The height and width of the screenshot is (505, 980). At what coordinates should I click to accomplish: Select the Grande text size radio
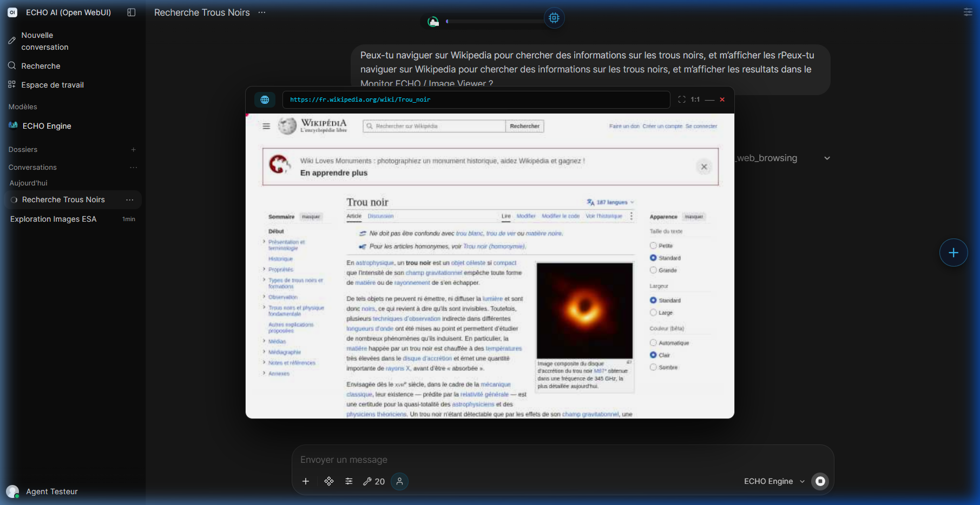point(653,270)
